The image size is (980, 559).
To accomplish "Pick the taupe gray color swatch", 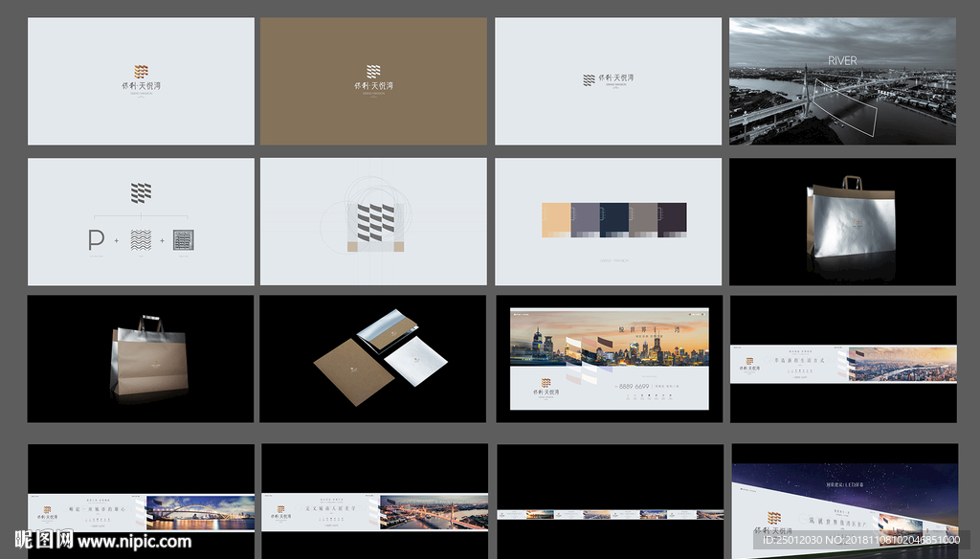I will tap(643, 219).
